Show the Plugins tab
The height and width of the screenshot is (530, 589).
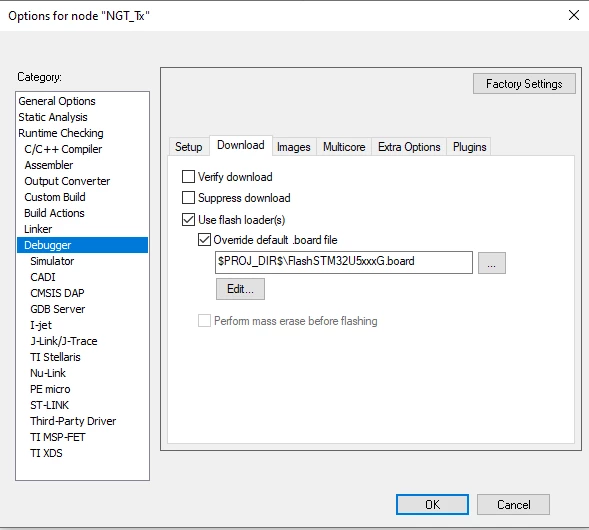470,146
